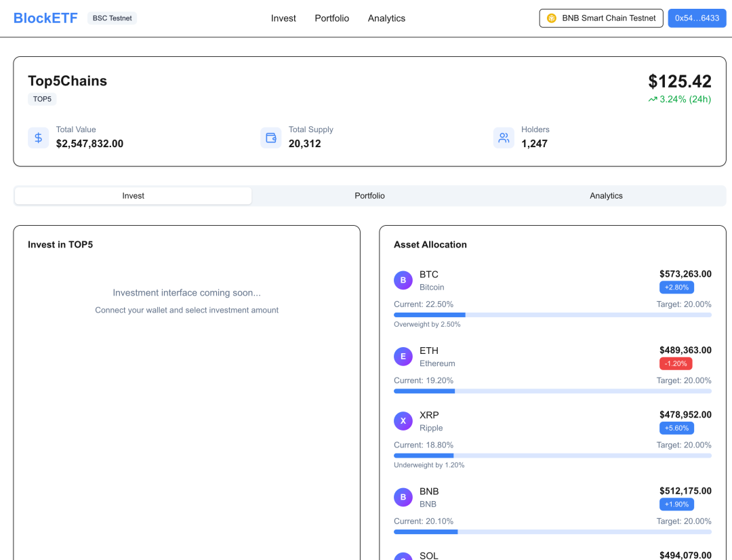Viewport: 732px width, 560px height.
Task: Open Analytics in the top navigation
Action: click(x=386, y=18)
